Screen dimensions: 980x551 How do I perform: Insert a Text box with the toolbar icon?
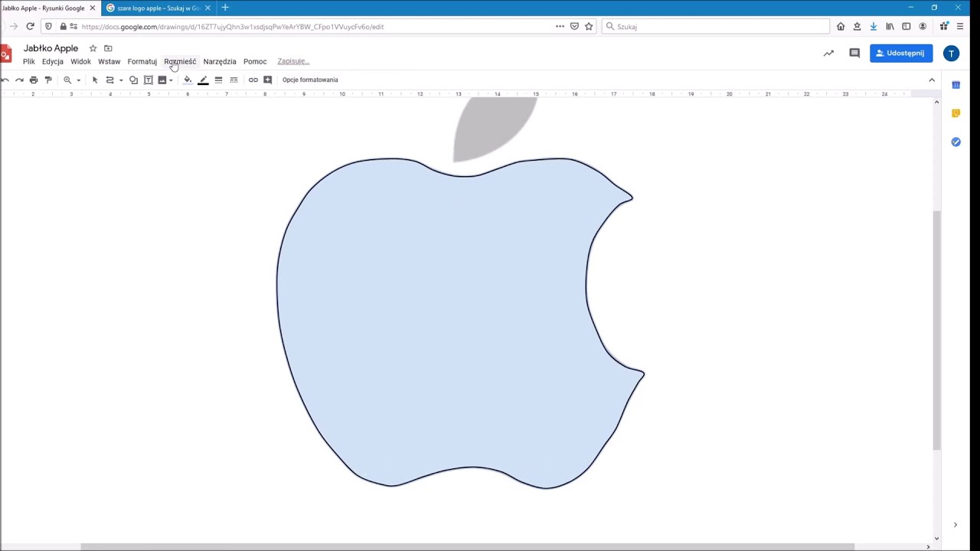coord(149,80)
